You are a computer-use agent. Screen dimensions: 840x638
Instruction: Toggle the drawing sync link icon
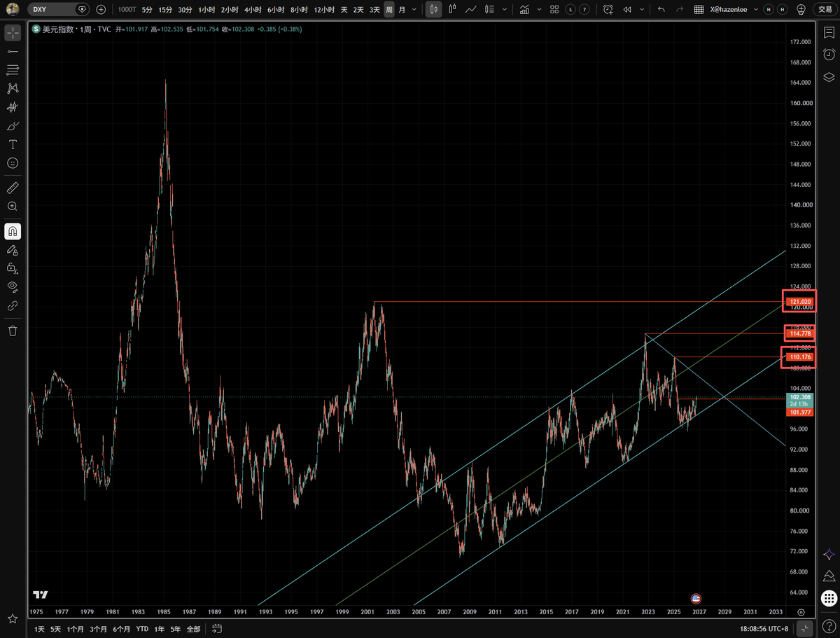pyautogui.click(x=13, y=305)
